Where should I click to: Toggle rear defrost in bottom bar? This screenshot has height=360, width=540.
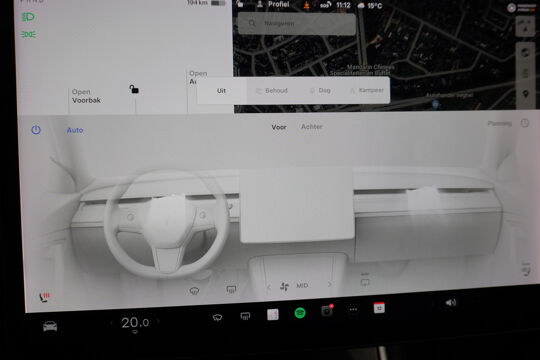tap(245, 316)
